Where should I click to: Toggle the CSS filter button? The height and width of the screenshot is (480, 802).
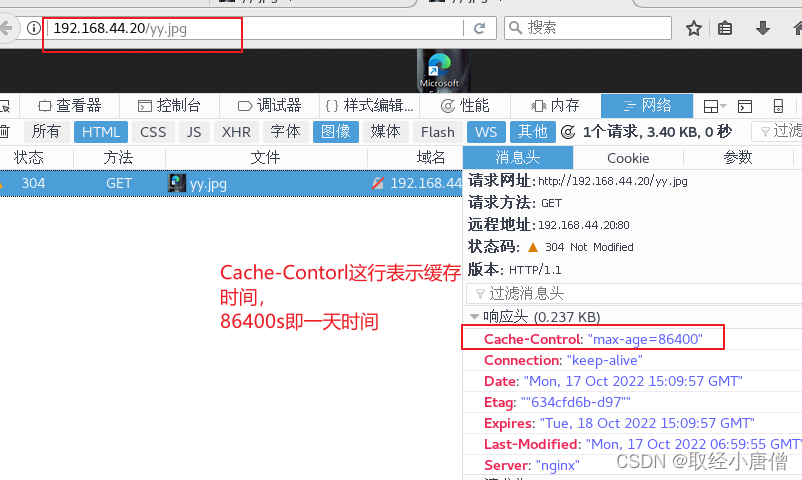pos(153,132)
